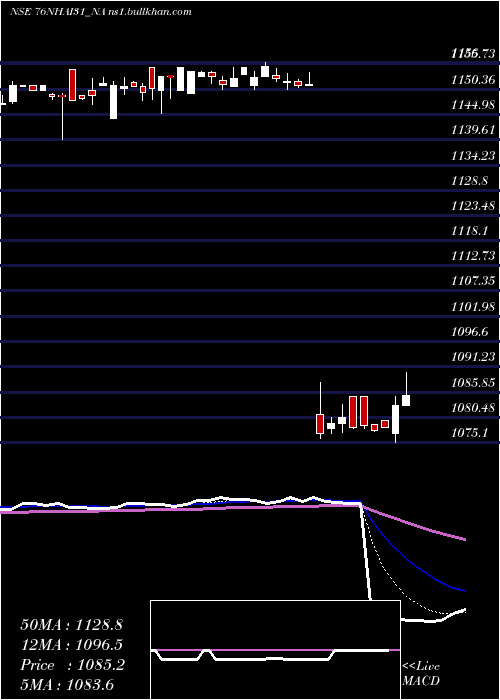Click the 1150.36 price axis label
This screenshot has width=500, height=700.
click(473, 80)
